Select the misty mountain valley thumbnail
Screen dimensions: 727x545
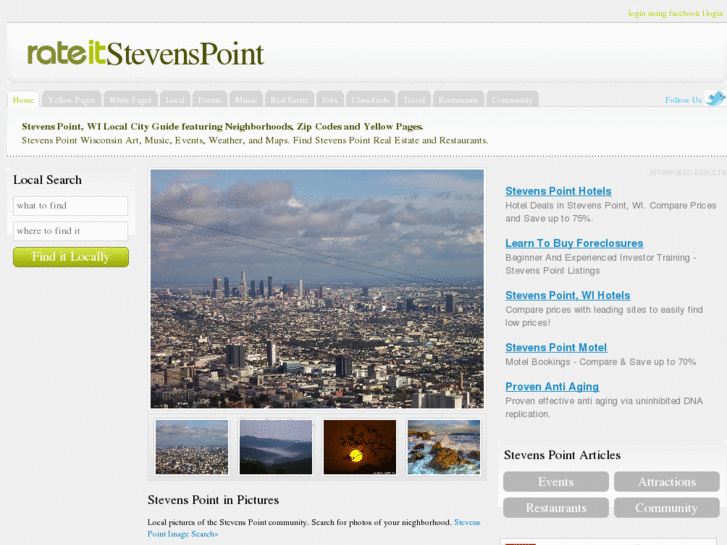click(276, 447)
